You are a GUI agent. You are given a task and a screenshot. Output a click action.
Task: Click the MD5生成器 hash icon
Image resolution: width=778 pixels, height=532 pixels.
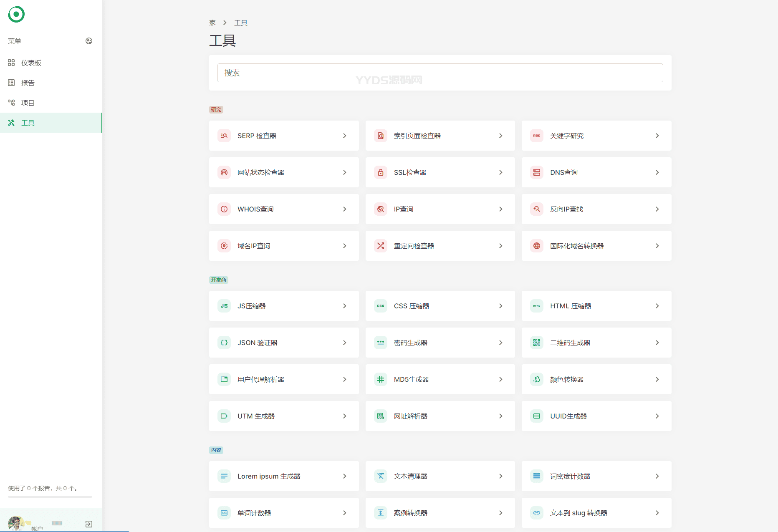tap(381, 379)
